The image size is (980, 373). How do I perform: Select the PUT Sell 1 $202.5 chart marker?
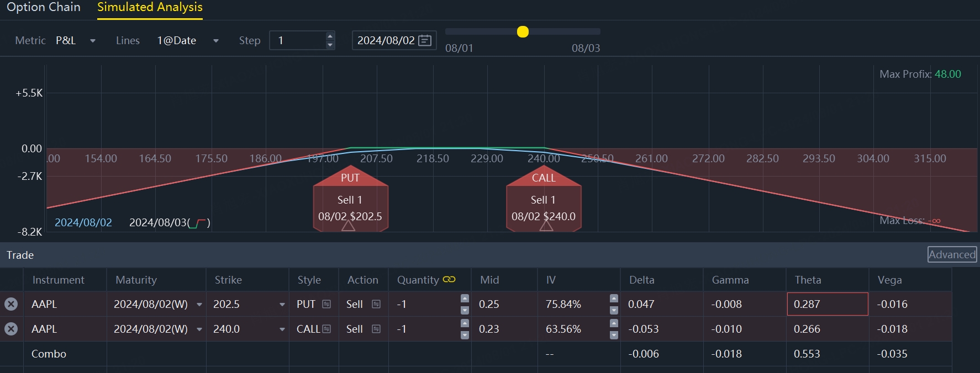coord(350,200)
